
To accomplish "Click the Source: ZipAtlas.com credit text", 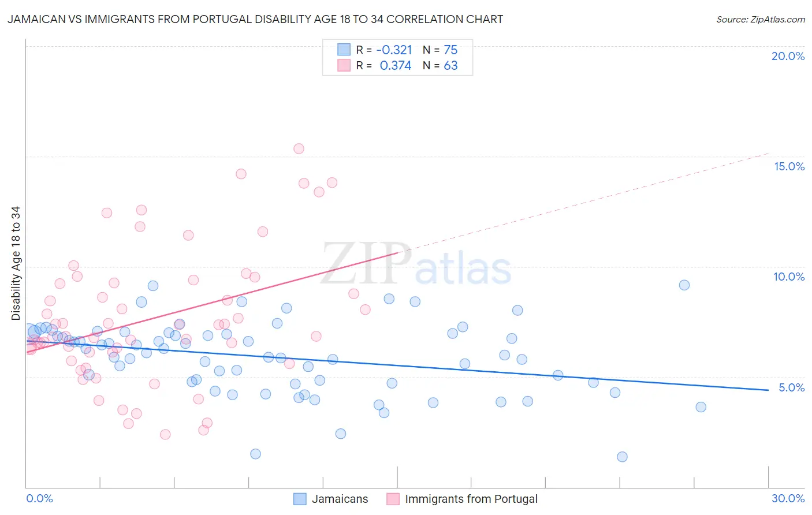I will click(x=761, y=19).
